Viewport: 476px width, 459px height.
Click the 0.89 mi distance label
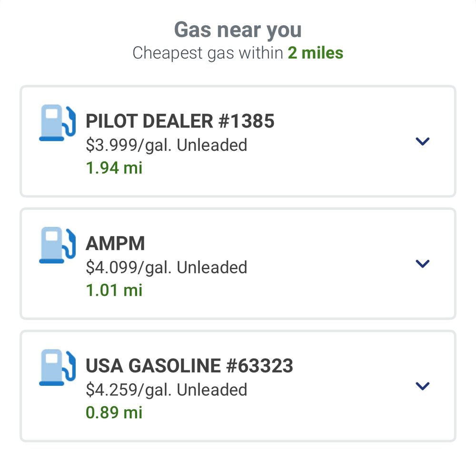tap(114, 412)
